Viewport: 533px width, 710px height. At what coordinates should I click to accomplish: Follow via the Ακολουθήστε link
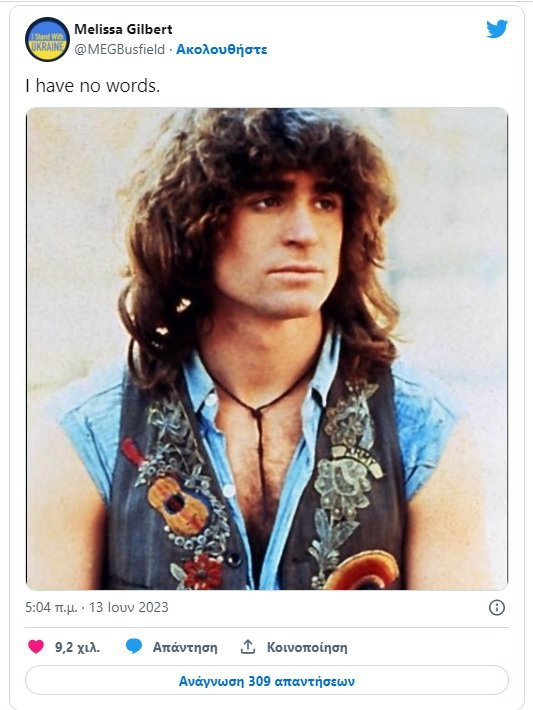[x=221, y=49]
